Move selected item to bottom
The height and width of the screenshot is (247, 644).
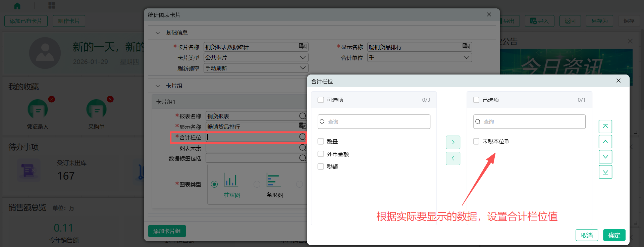click(x=605, y=172)
